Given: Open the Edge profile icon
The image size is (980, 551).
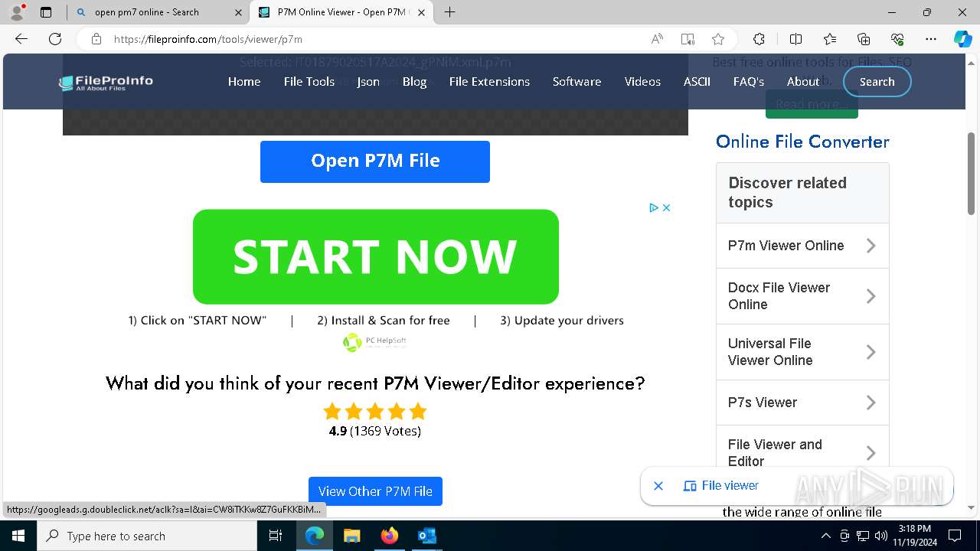Looking at the screenshot, I should pyautogui.click(x=17, y=12).
